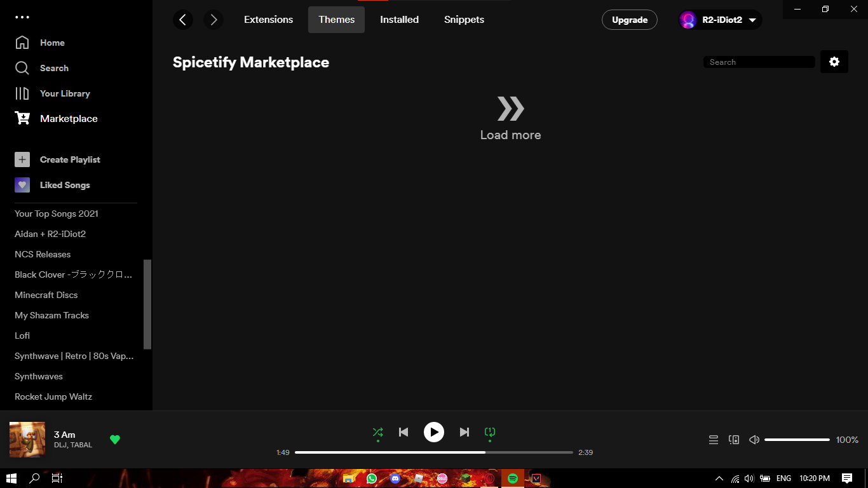Screen dimensions: 868x488
Task: Click the now-playing album art
Action: point(27,440)
